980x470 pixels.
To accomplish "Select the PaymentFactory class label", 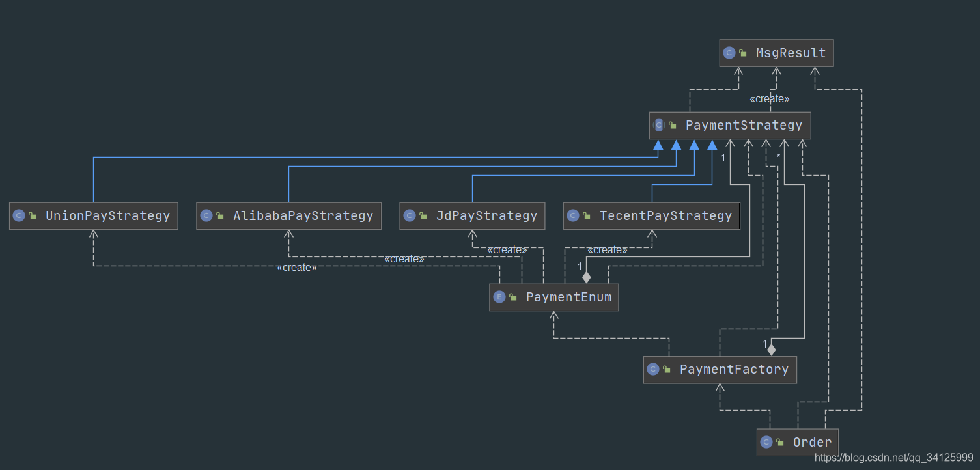I will coord(734,370).
